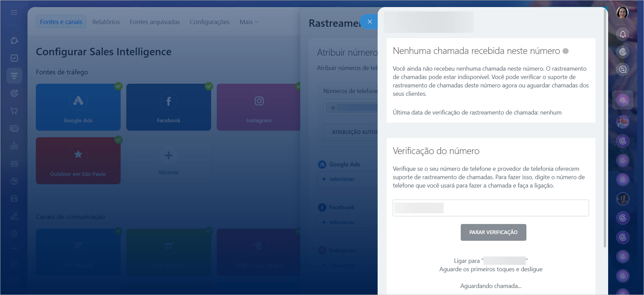Expand the Mais dropdown menu
The width and height of the screenshot is (644, 295).
[x=249, y=22]
